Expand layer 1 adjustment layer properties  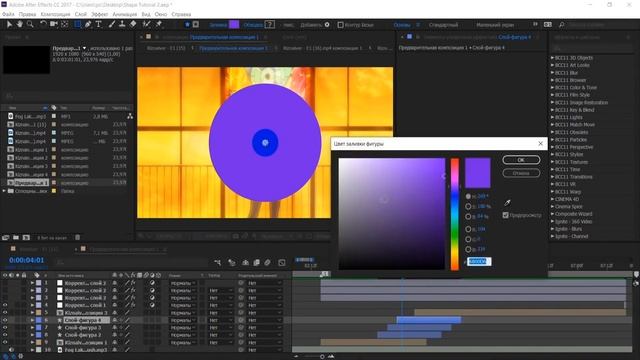coord(32,282)
